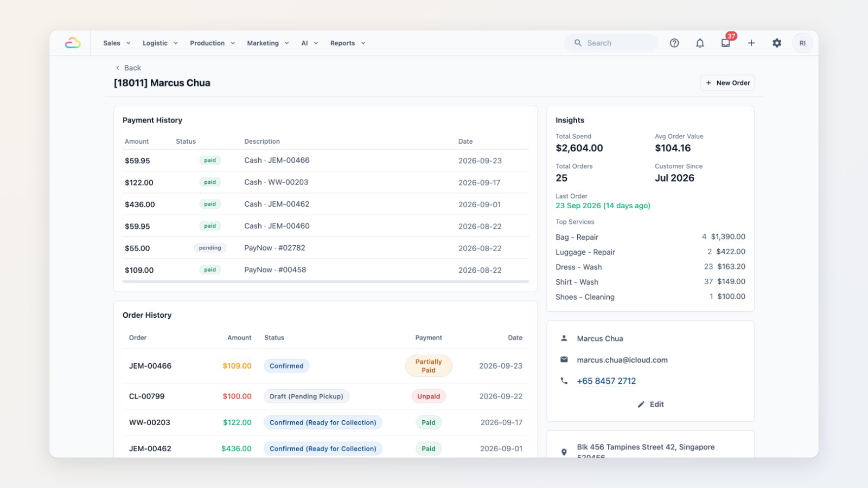Open notifications bell icon

pyautogui.click(x=700, y=43)
